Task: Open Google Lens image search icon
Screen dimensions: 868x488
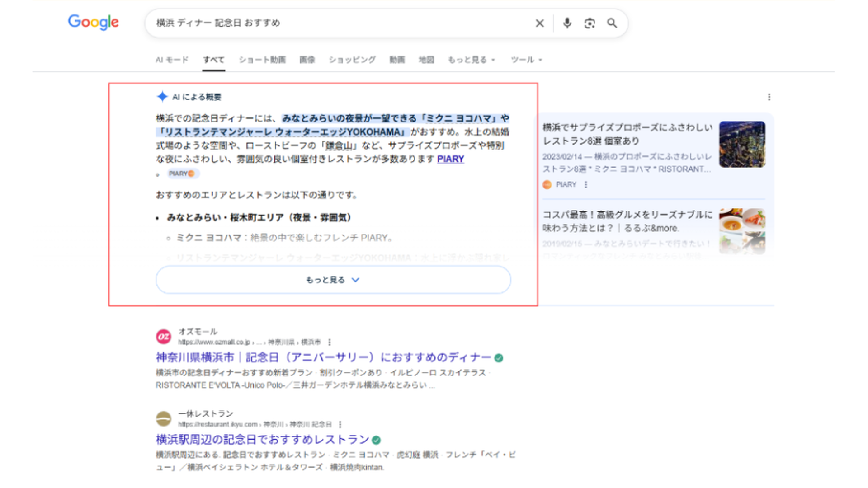Action: click(590, 23)
